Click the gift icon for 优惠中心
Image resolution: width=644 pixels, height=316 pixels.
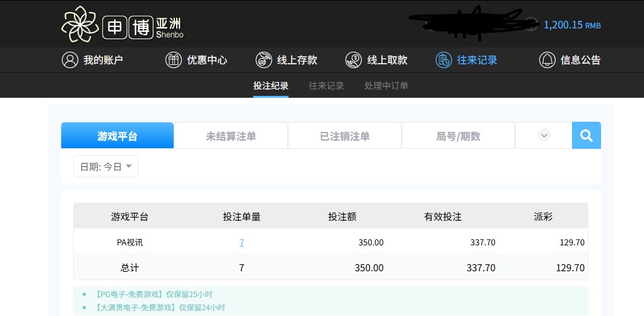coord(173,60)
